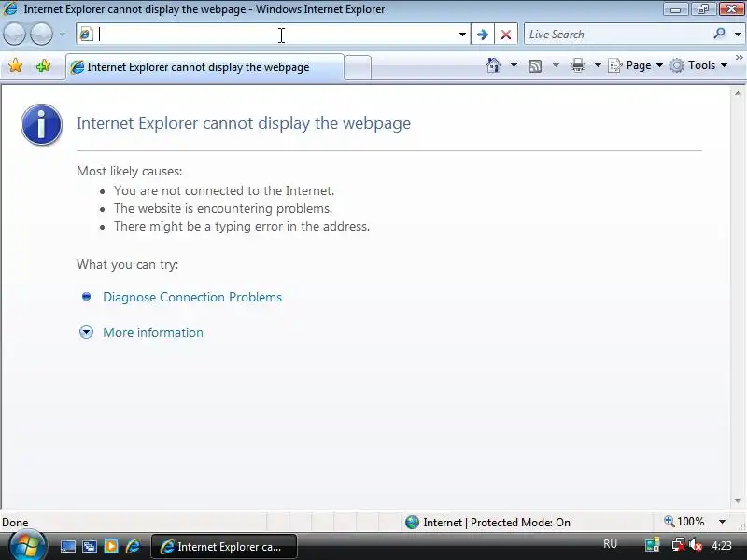Viewport: 747px width, 560px height.
Task: Open the Windows Start orb
Action: point(27,546)
